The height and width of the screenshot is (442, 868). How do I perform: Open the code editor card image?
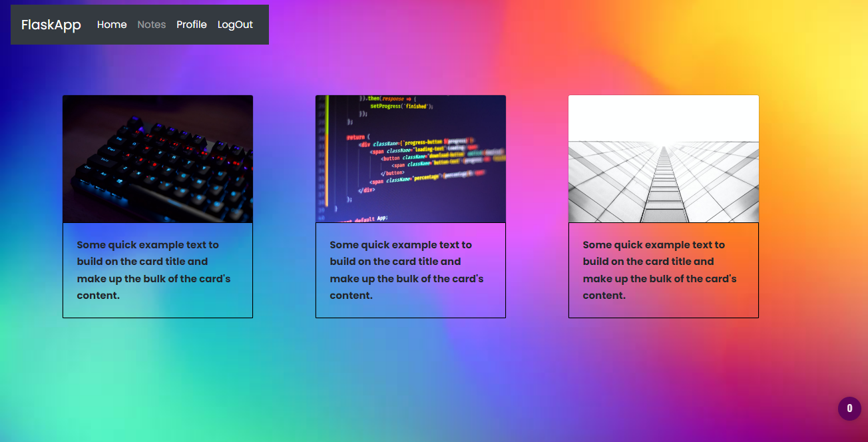pos(411,159)
